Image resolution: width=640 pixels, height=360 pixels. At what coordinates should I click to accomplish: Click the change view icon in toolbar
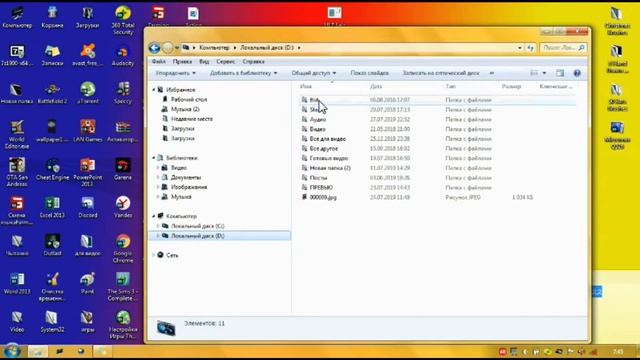coord(534,73)
